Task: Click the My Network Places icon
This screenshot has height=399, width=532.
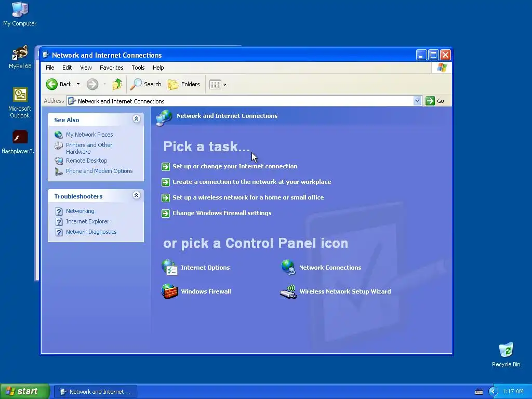Action: click(x=58, y=135)
